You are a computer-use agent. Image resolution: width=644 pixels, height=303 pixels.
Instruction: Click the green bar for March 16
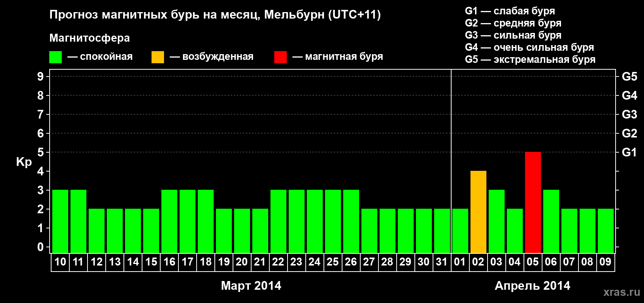(169, 222)
